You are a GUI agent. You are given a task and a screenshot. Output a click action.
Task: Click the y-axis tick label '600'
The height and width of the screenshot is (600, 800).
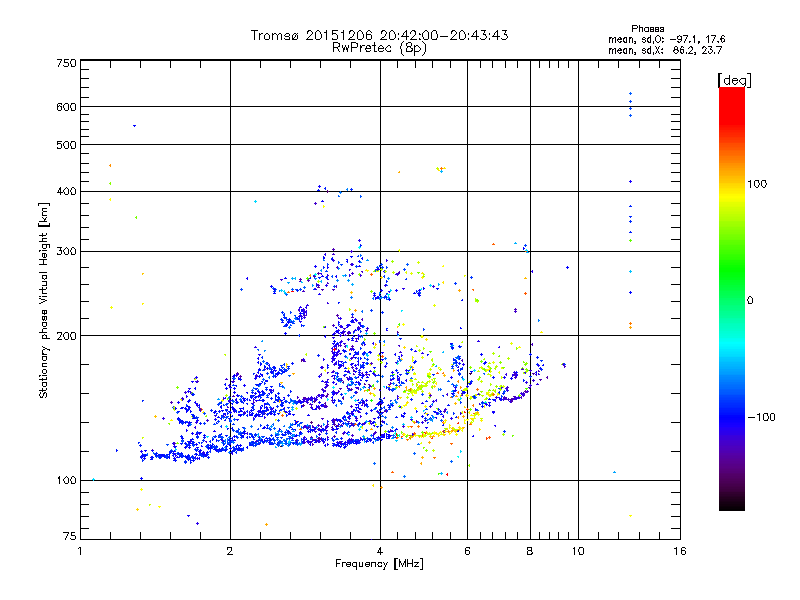pos(66,107)
